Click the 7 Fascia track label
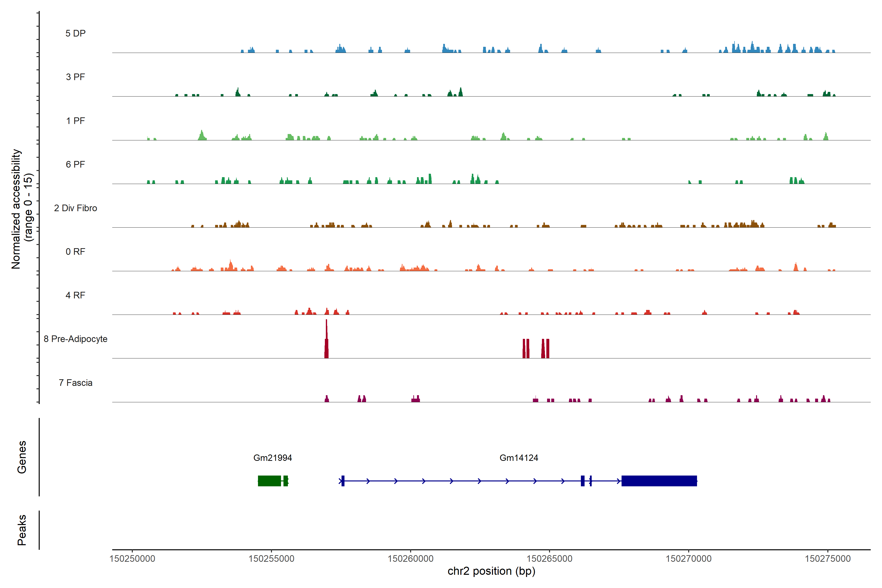 75,382
